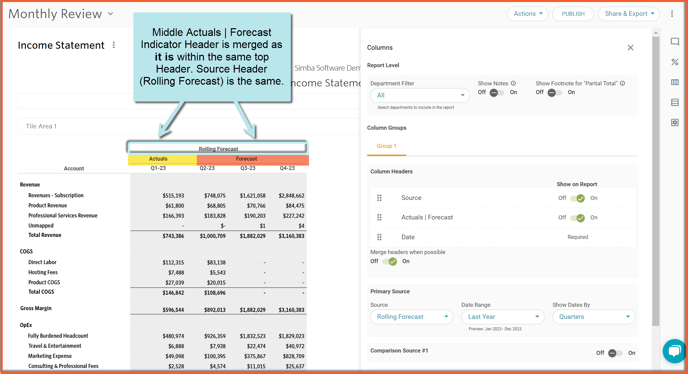Open the Primary Source dropdown
This screenshot has height=374, width=688.
412,316
